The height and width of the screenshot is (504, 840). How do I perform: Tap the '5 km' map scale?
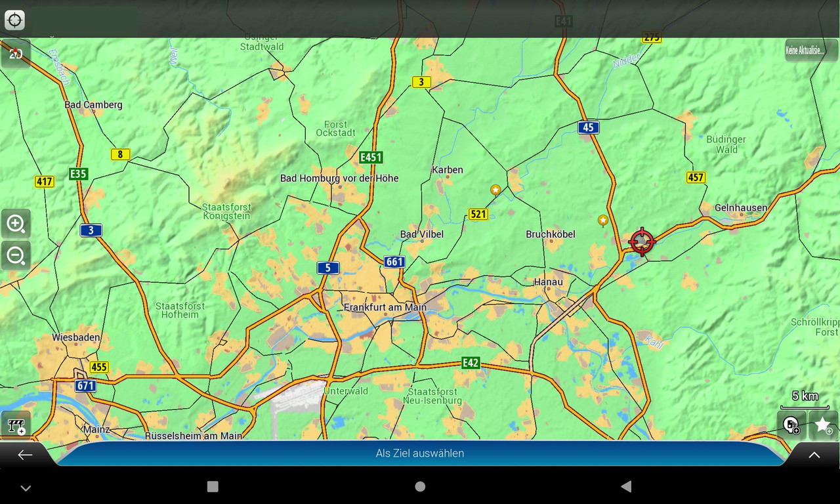(805, 399)
